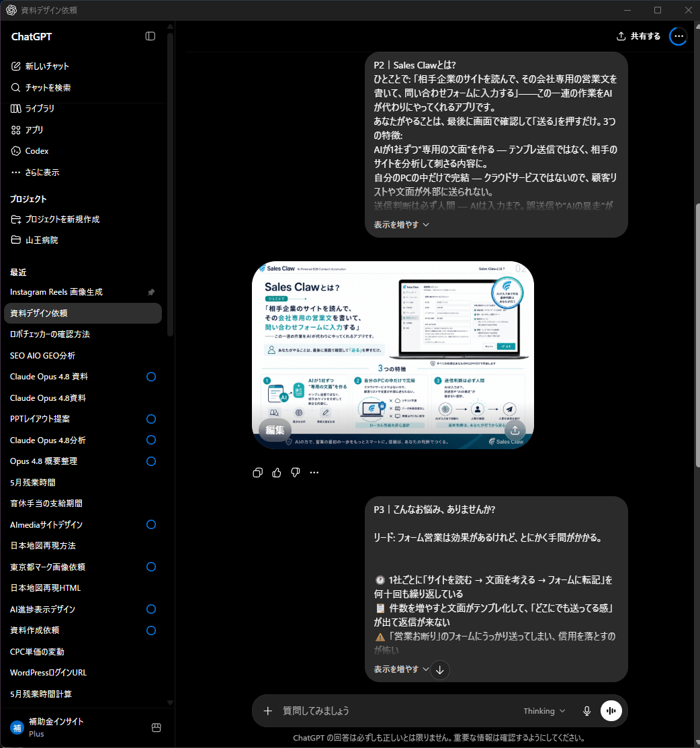Viewport: 700px width, 748px height.
Task: Select 資料デザイン依頼 chat
Action: [83, 314]
